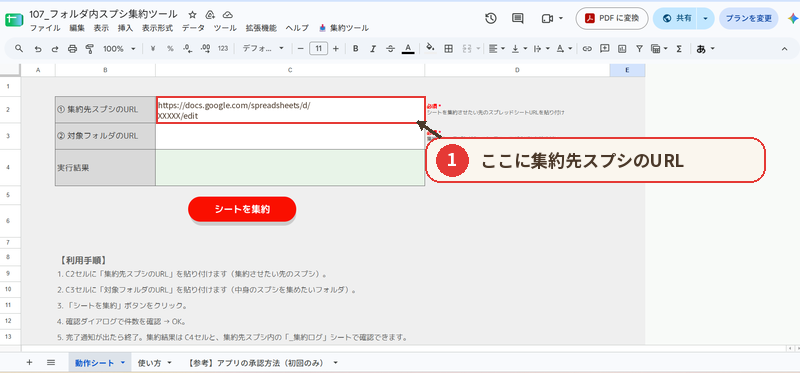This screenshot has width=800, height=373.
Task: Select the 対象フォルダのURL input cell
Action: [290, 136]
